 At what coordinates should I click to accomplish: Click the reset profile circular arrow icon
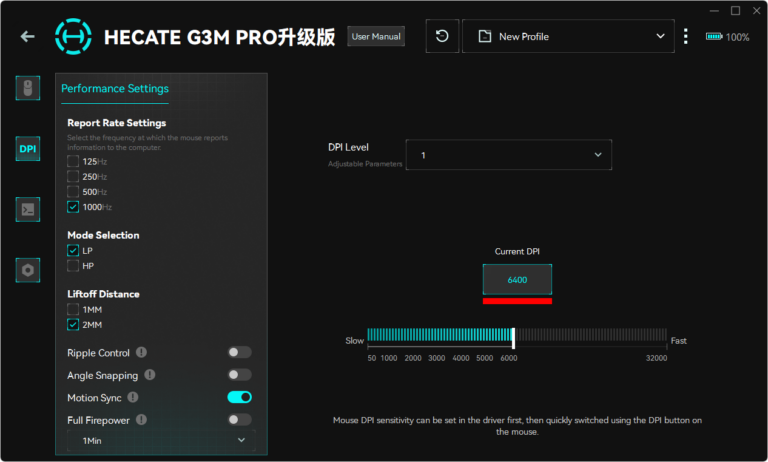[x=442, y=36]
